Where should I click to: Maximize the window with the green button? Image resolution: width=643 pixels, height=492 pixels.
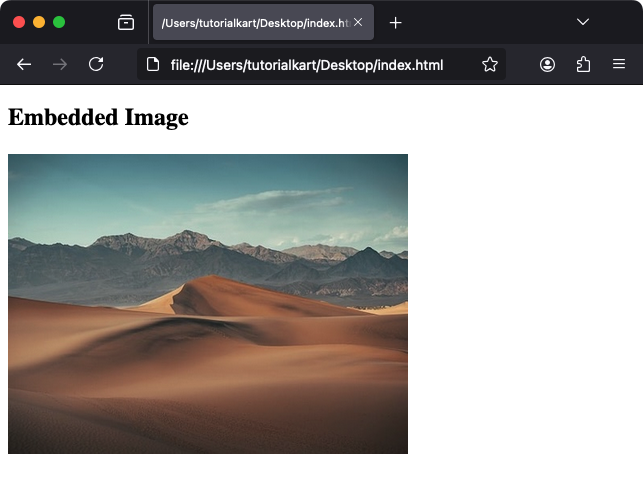pyautogui.click(x=59, y=22)
